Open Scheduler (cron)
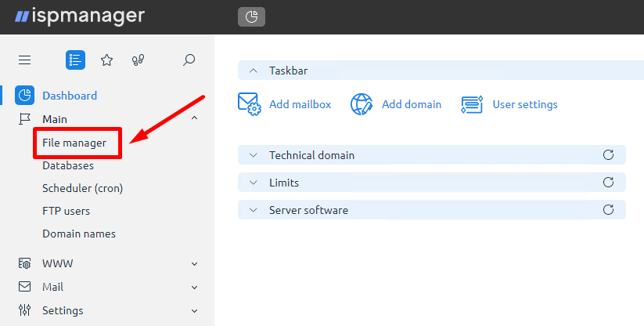The height and width of the screenshot is (326, 644). click(82, 188)
